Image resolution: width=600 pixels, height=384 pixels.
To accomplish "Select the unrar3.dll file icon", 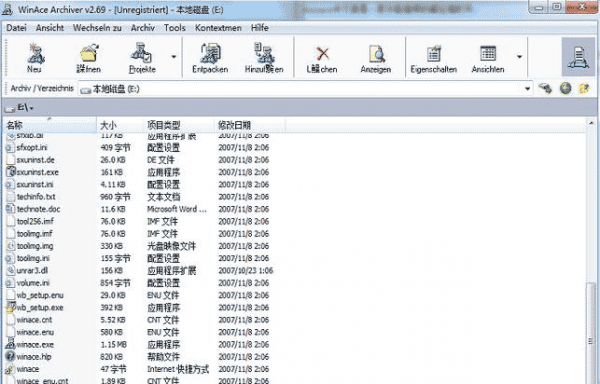I will click(10, 270).
